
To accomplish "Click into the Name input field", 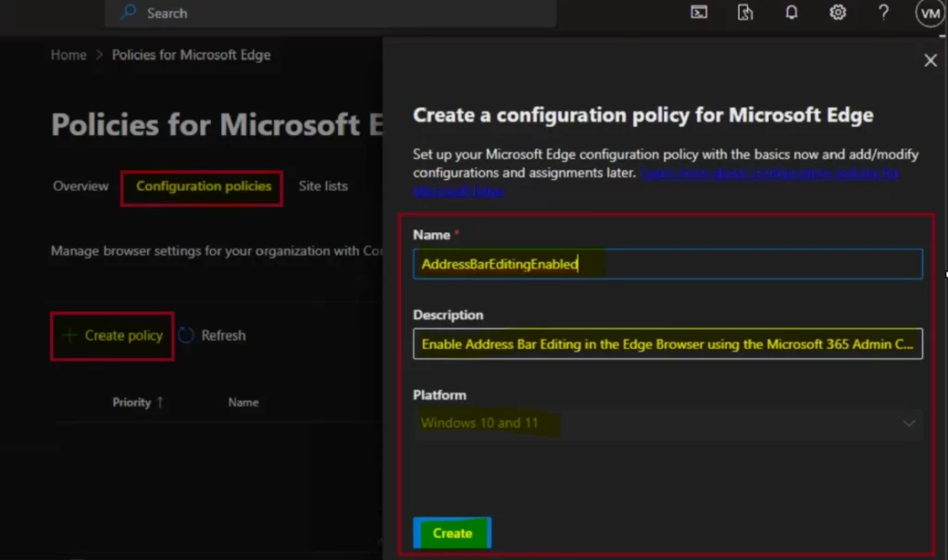I will point(667,264).
